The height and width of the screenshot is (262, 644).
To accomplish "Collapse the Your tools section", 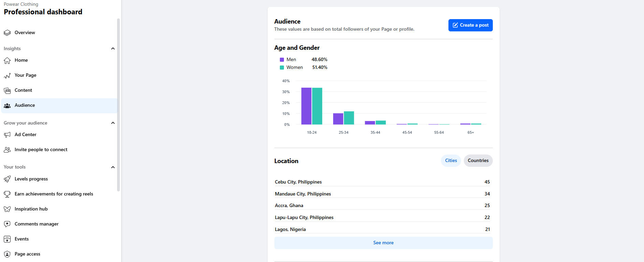I will (x=113, y=167).
